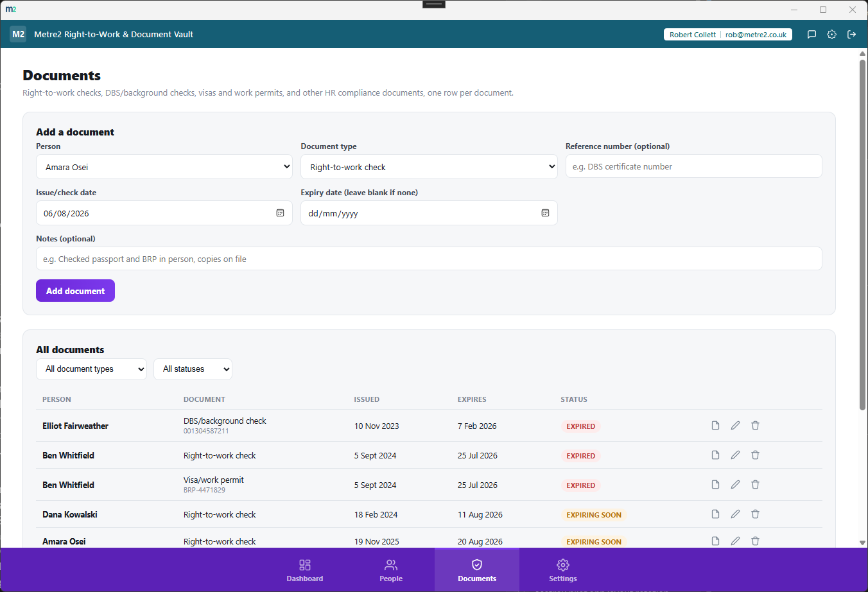Click the M2 app logo in header
868x592 pixels.
pos(18,34)
